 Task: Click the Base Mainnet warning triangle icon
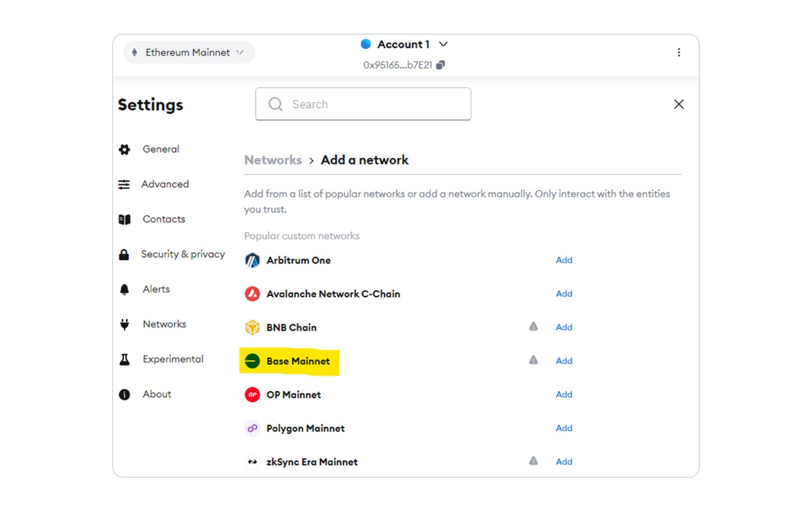tap(534, 360)
